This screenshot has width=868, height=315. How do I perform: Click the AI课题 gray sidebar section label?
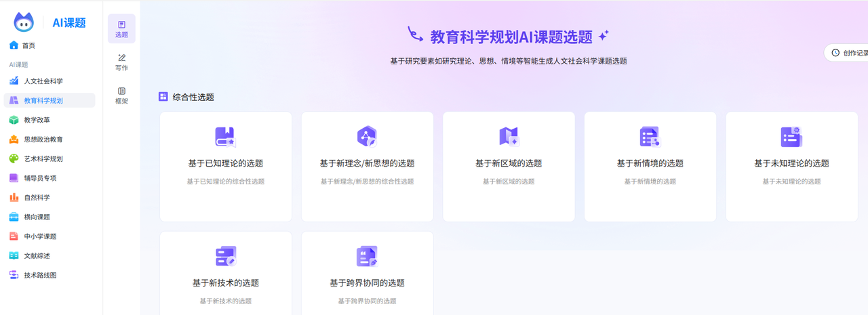pyautogui.click(x=18, y=64)
